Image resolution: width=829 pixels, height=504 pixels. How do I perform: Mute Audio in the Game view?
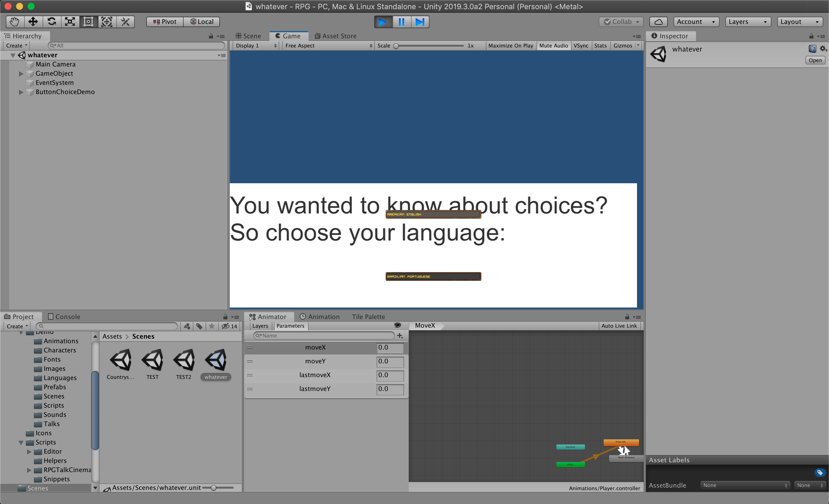[x=554, y=45]
